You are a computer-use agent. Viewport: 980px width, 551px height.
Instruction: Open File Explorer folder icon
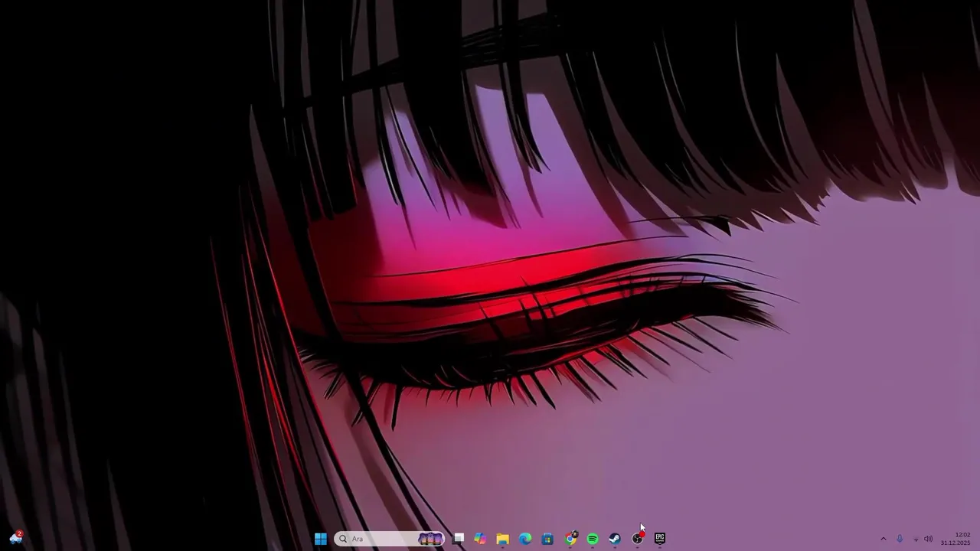click(503, 539)
